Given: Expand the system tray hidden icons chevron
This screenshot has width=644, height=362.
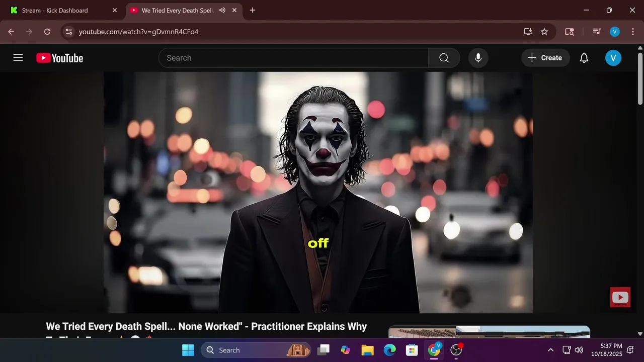Looking at the screenshot, I should click(x=550, y=350).
